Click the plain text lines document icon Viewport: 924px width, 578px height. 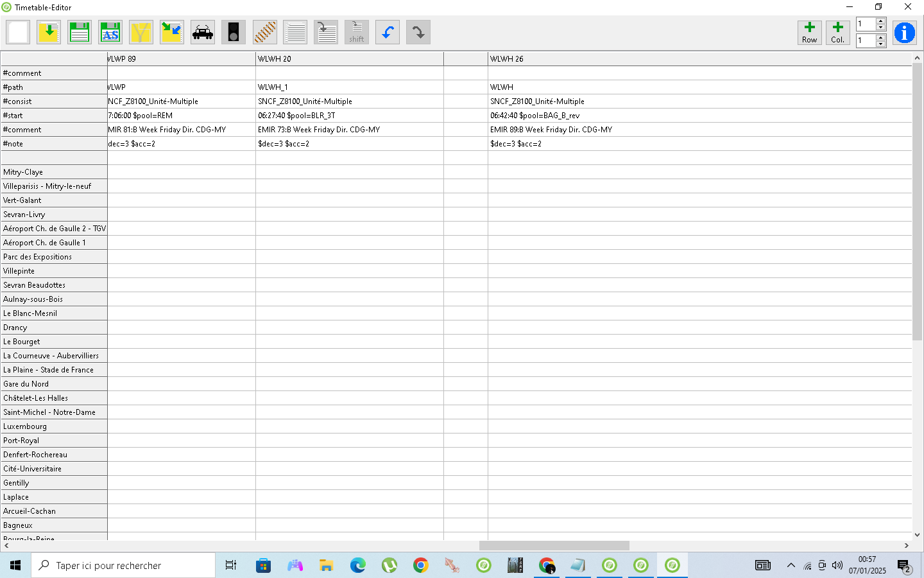[295, 32]
